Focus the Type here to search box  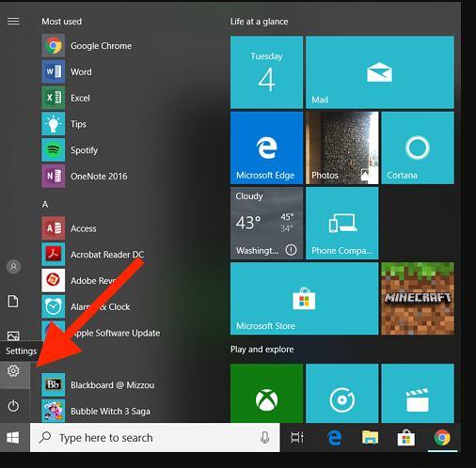click(x=155, y=438)
